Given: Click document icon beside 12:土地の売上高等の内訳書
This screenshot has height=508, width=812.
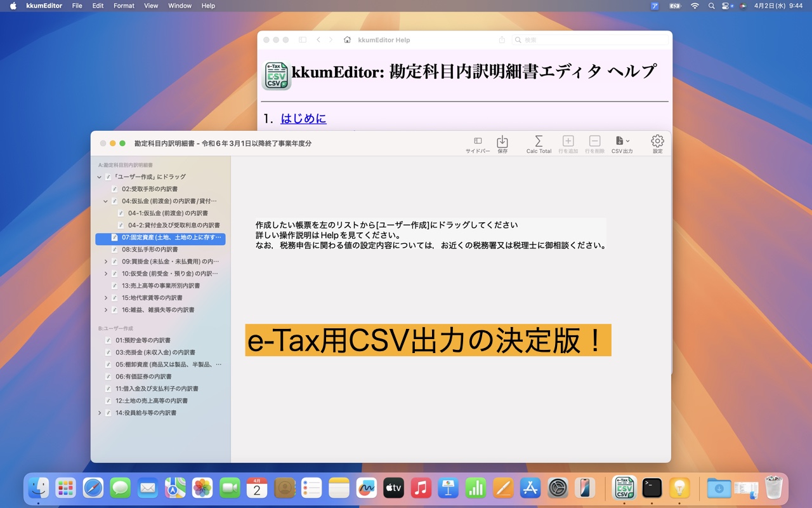Looking at the screenshot, I should (108, 401).
